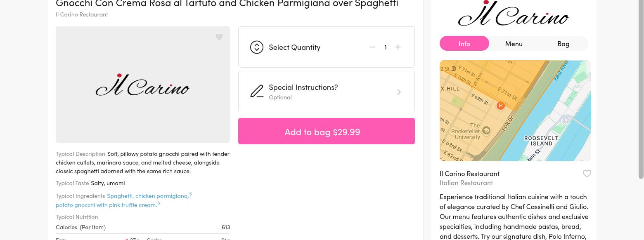
Task: Click the Il Carino Restaurant subtitle under the dish title
Action: [82, 14]
